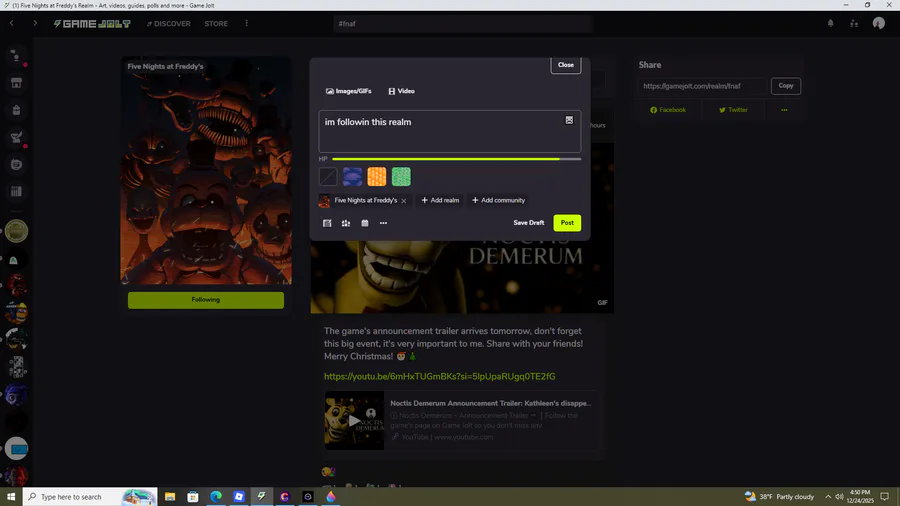Viewport: 900px width, 506px height.
Task: Play the Noctis Demerum trailer thumbnail
Action: click(x=354, y=421)
